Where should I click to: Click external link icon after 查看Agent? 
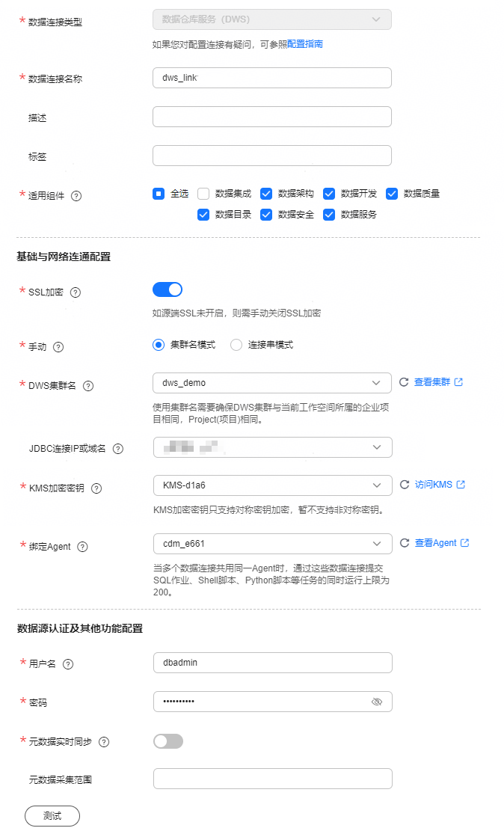click(465, 543)
